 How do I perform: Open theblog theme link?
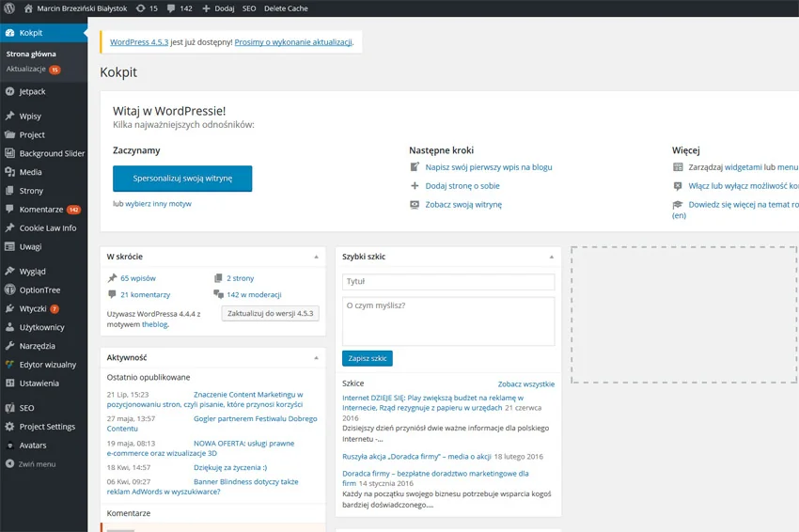[x=154, y=324]
